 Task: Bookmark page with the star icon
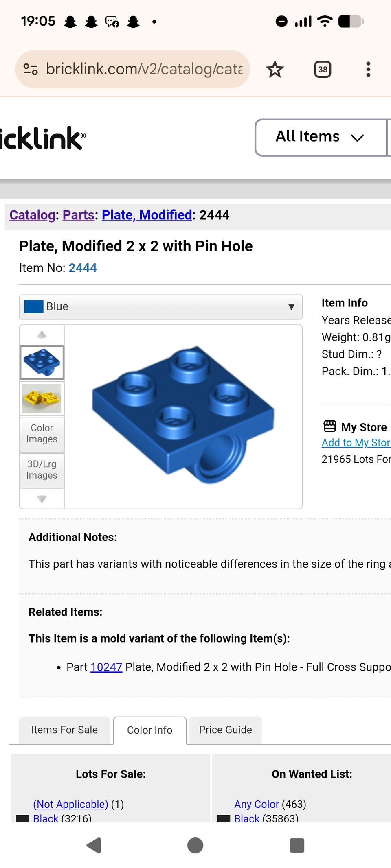click(x=275, y=69)
